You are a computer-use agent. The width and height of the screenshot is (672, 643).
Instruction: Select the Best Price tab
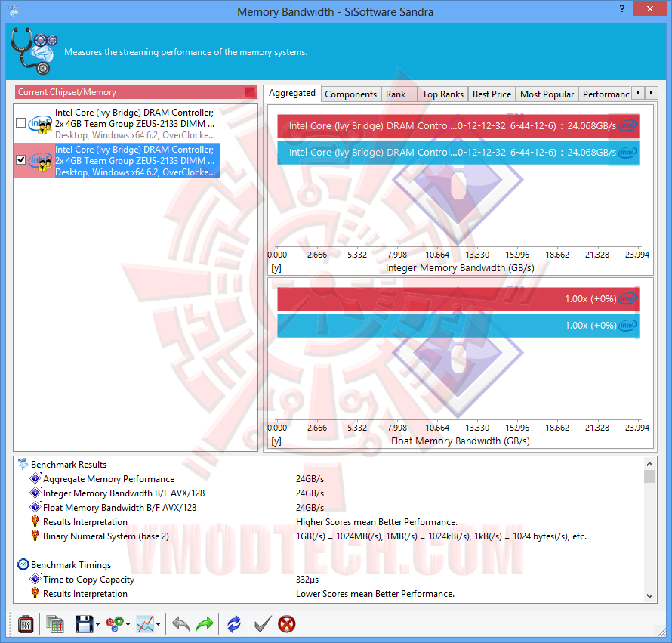(492, 94)
